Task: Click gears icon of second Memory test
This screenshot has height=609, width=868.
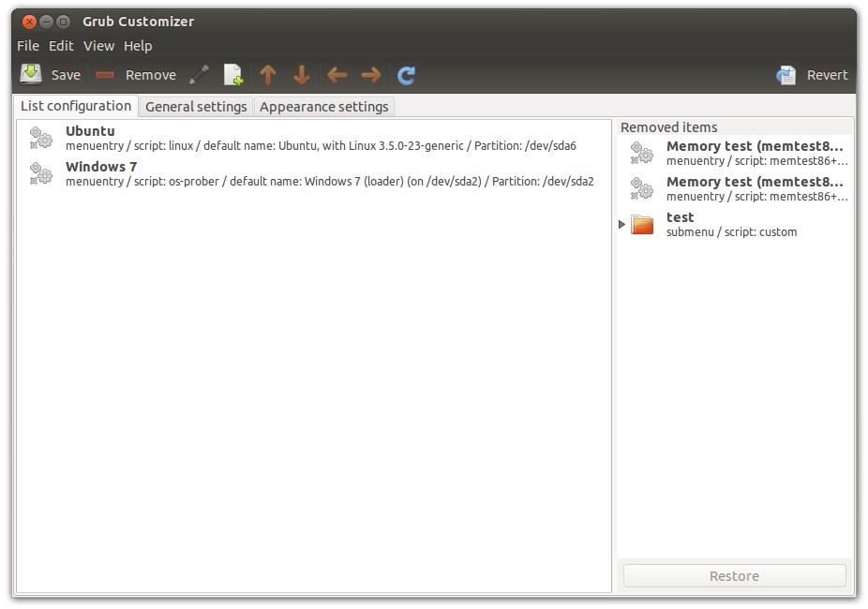Action: coord(642,188)
